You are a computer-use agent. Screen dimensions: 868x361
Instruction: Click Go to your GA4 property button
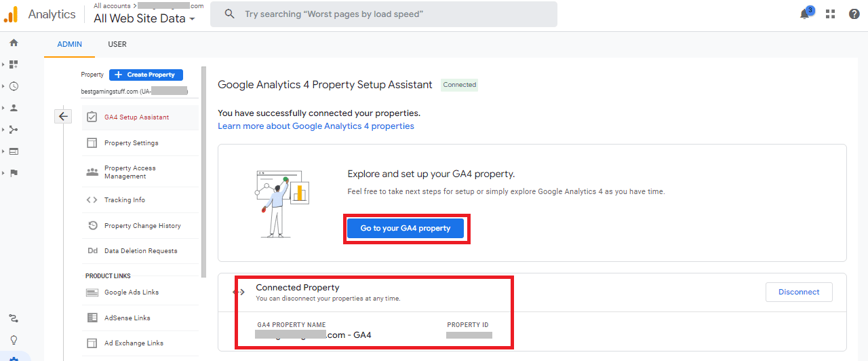coord(406,228)
